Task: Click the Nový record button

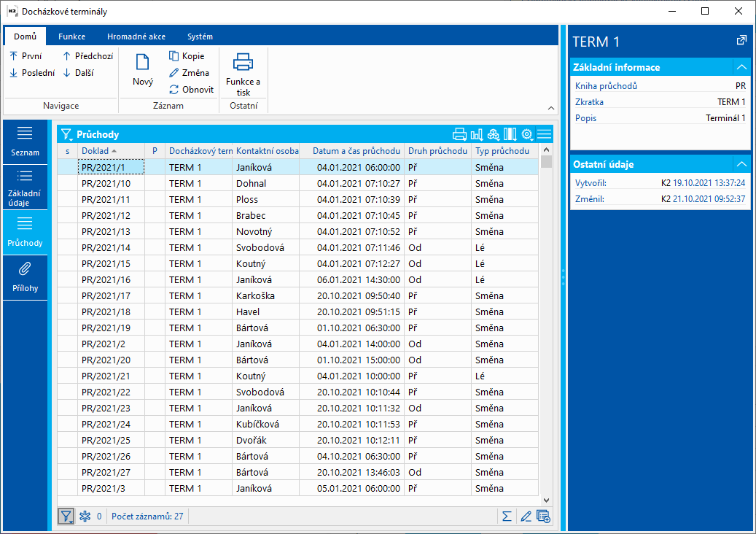Action: click(x=143, y=71)
